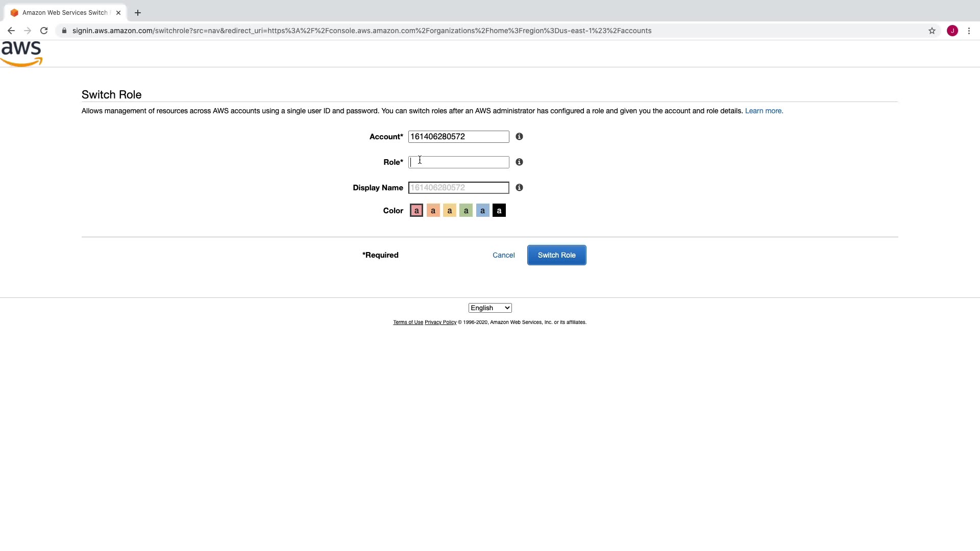Open the Learn more link
The height and width of the screenshot is (551, 980).
tap(764, 111)
